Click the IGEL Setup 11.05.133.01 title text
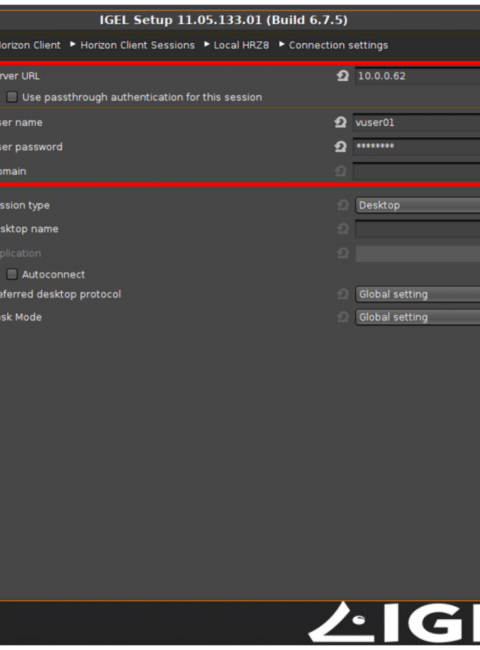 coord(223,20)
